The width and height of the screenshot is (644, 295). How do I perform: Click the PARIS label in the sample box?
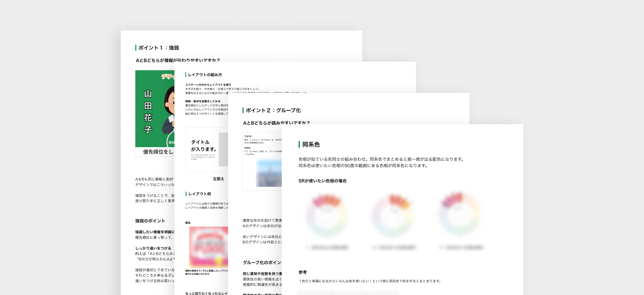point(247,147)
